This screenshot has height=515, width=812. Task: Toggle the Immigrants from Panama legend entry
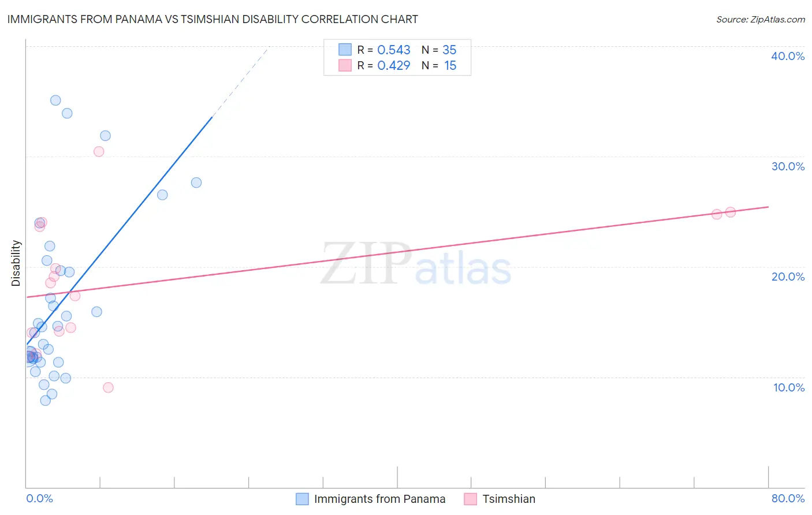(371, 499)
